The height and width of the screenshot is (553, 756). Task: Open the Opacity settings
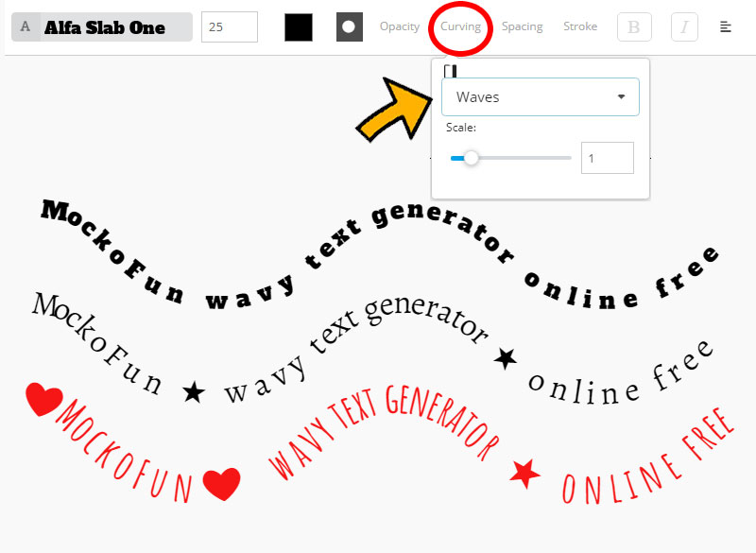(399, 26)
